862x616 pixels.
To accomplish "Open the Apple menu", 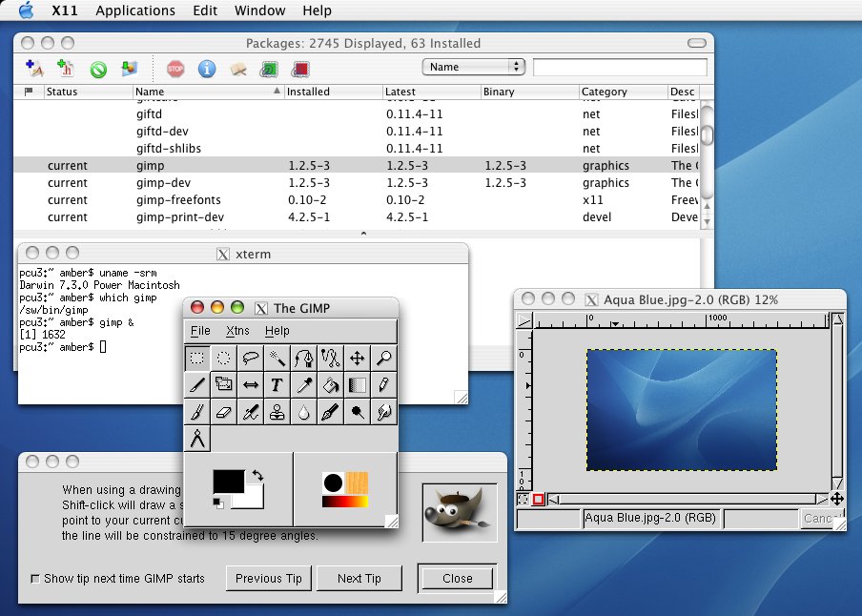I will (26, 10).
